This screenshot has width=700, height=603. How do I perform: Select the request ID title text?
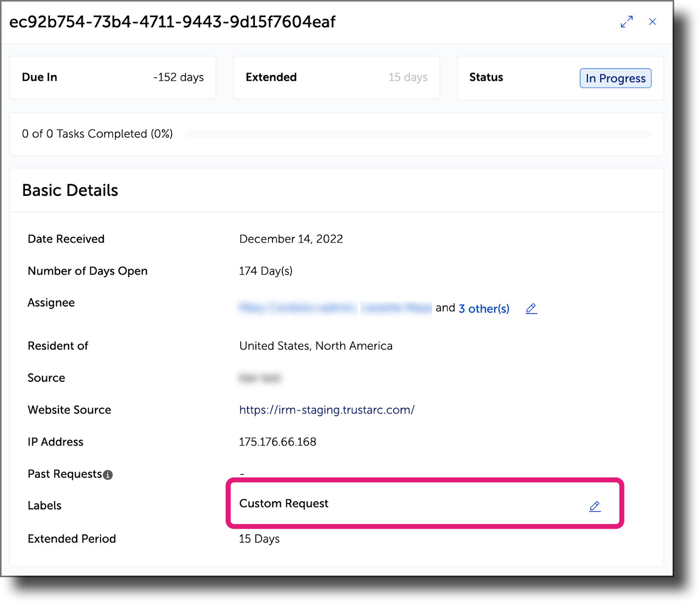(172, 22)
